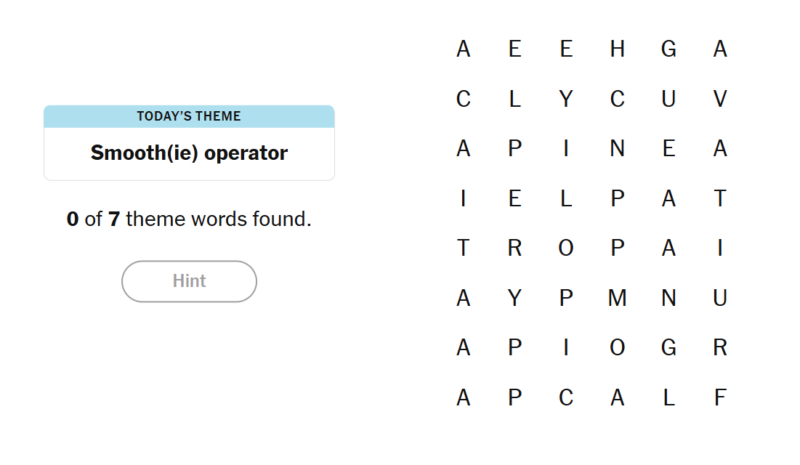The height and width of the screenshot is (465, 800).
Task: Select the letter L in the bottom row
Action: pos(668,398)
